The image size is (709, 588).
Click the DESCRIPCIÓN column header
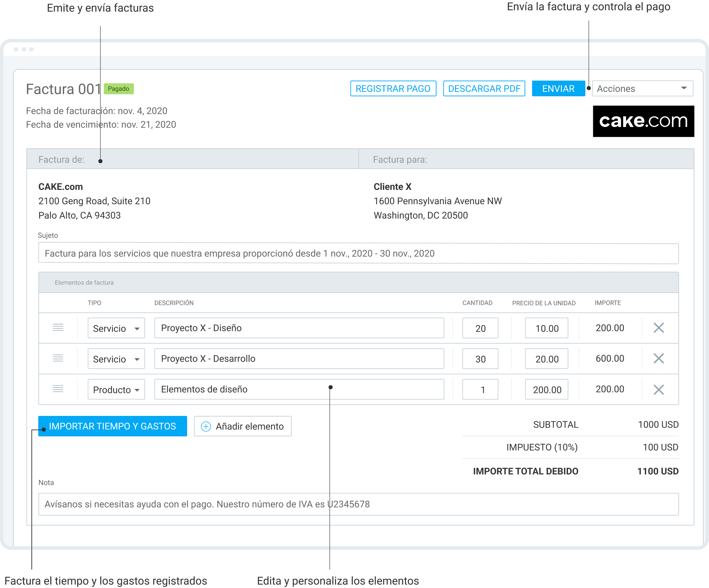tap(174, 303)
